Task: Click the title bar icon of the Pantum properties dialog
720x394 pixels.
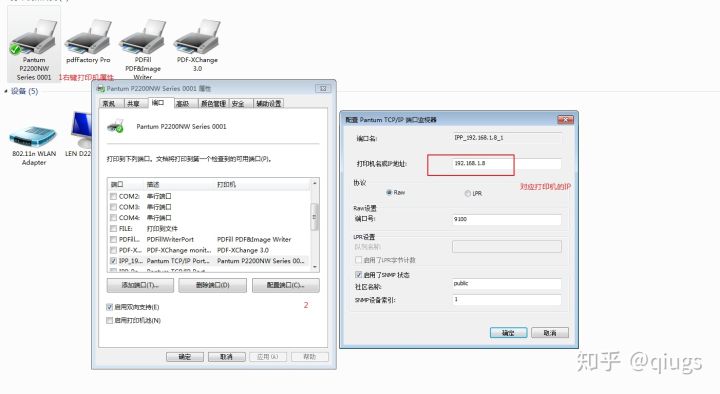Action: (x=101, y=88)
